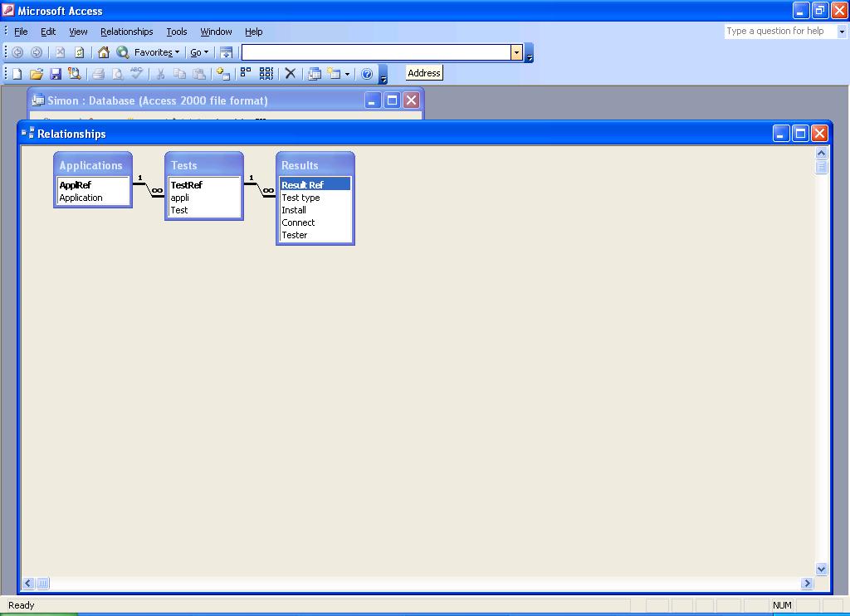
Task: Expand the Go dropdown
Action: 199,52
